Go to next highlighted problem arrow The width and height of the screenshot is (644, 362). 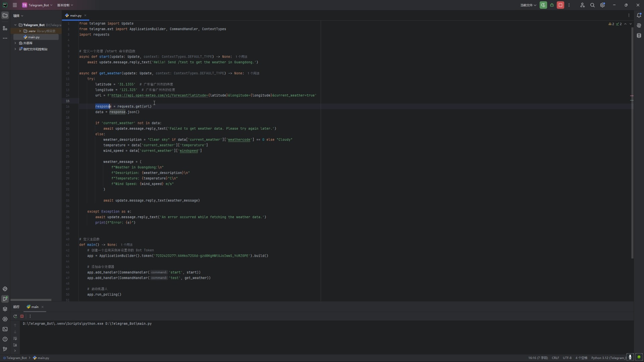tap(631, 24)
